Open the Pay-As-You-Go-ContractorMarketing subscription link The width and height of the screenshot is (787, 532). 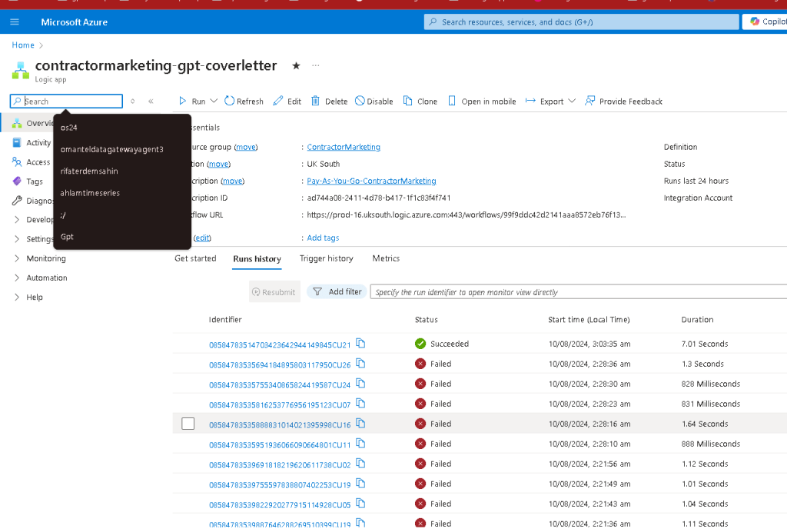[x=371, y=181]
